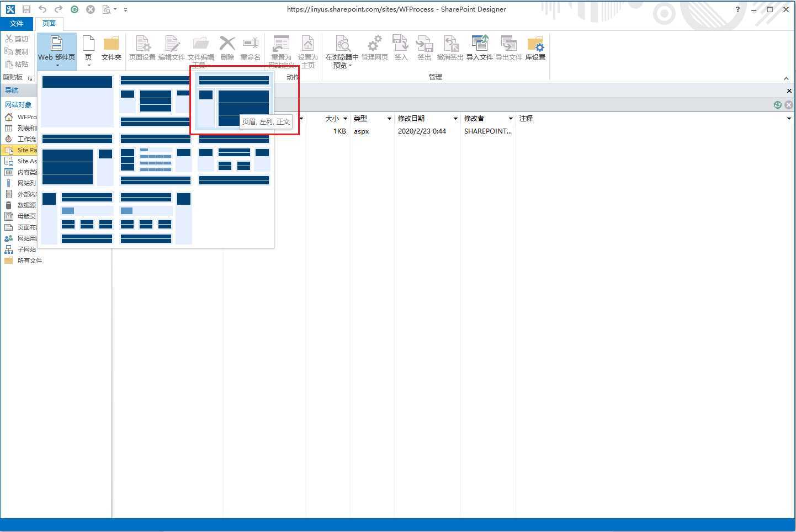796x532 pixels.
Task: Choose header, footer, 2 columns, 4 rows layout
Action: (x=156, y=159)
